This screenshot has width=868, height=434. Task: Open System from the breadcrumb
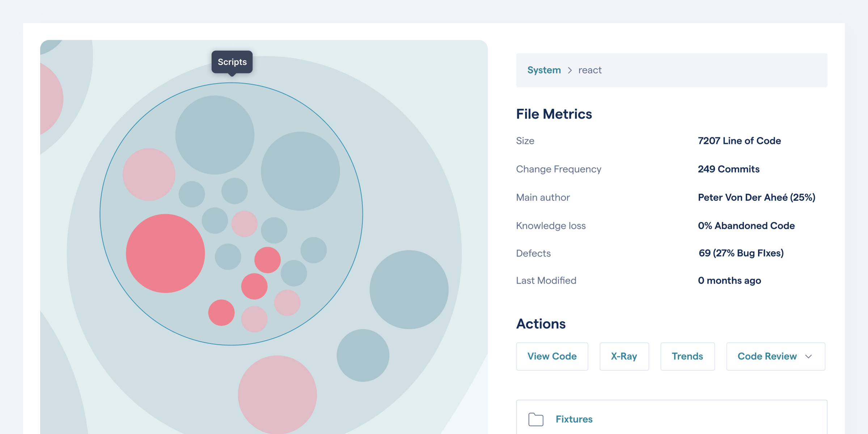click(x=544, y=70)
